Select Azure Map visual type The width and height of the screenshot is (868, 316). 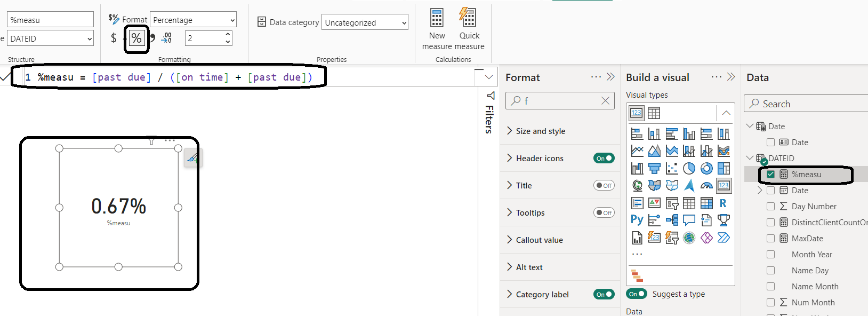(689, 185)
